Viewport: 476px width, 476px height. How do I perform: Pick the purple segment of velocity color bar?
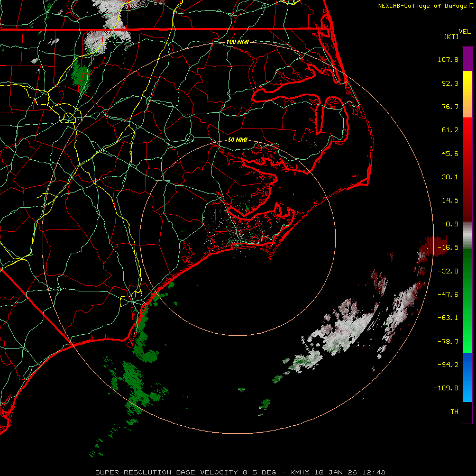coord(467,59)
